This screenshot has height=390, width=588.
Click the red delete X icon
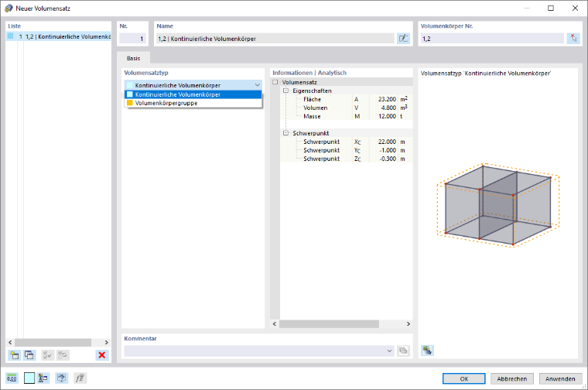coord(101,354)
